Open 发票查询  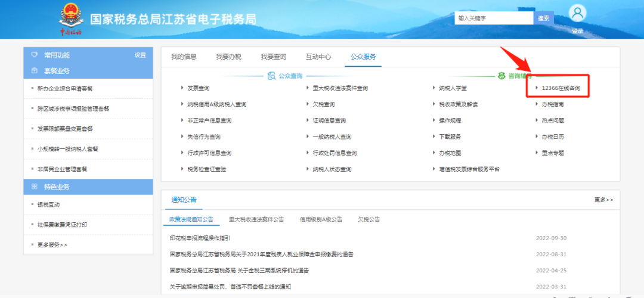[199, 88]
